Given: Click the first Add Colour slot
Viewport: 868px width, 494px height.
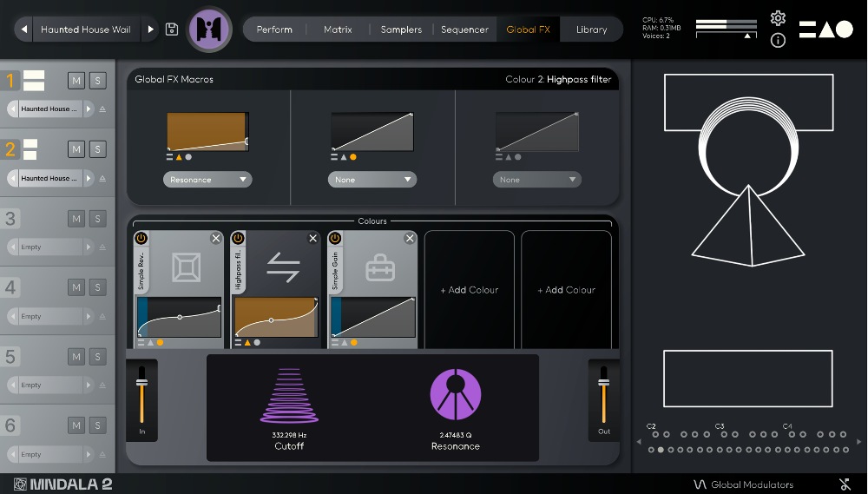Looking at the screenshot, I should (x=470, y=290).
